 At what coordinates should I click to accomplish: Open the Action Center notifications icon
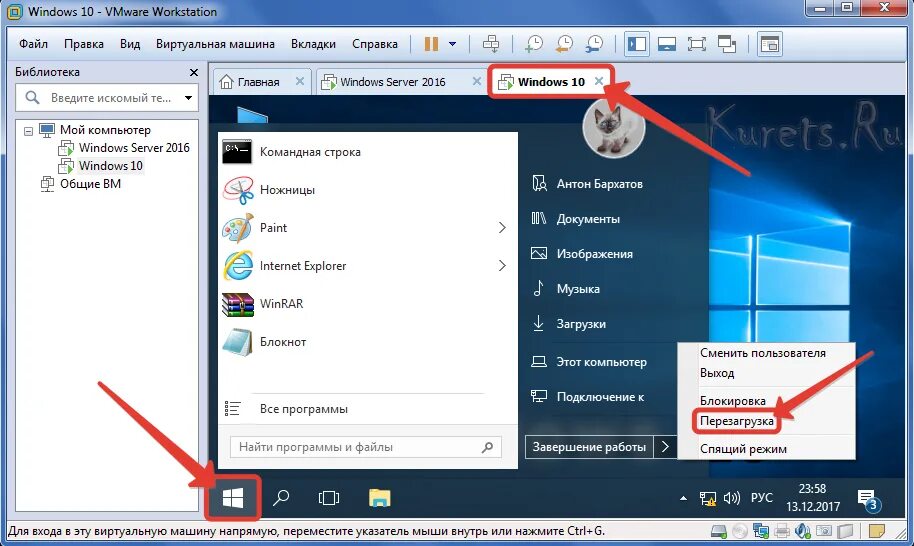[868, 499]
